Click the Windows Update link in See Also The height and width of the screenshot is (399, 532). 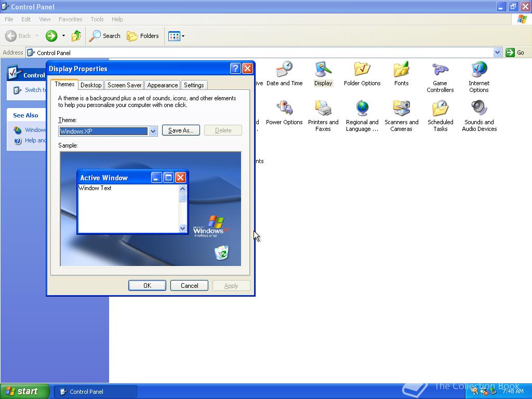(x=30, y=130)
